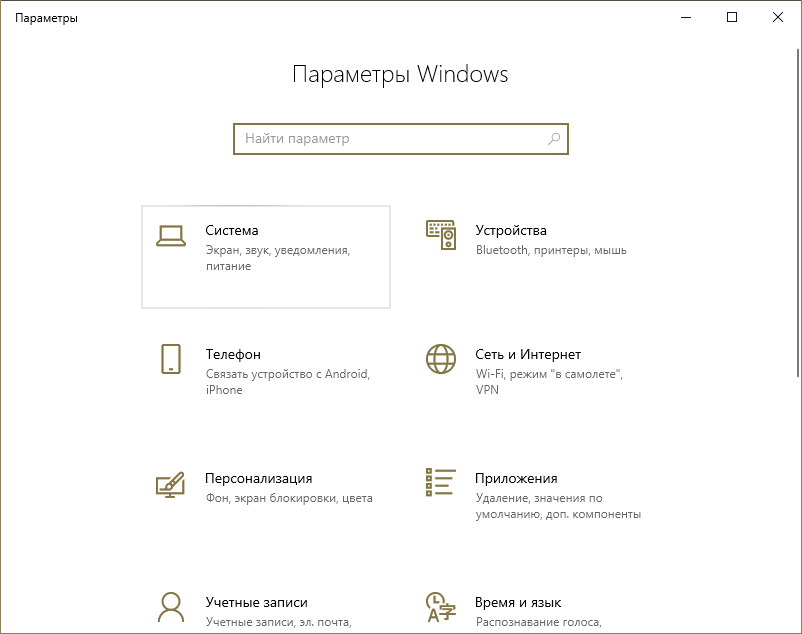Select the smartphone icon next to Телефон

pos(171,359)
